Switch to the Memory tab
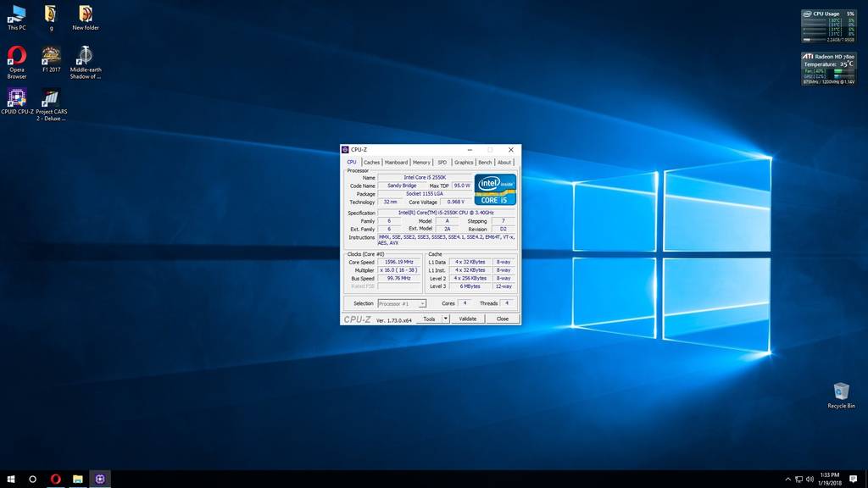The image size is (868, 488). [x=421, y=162]
